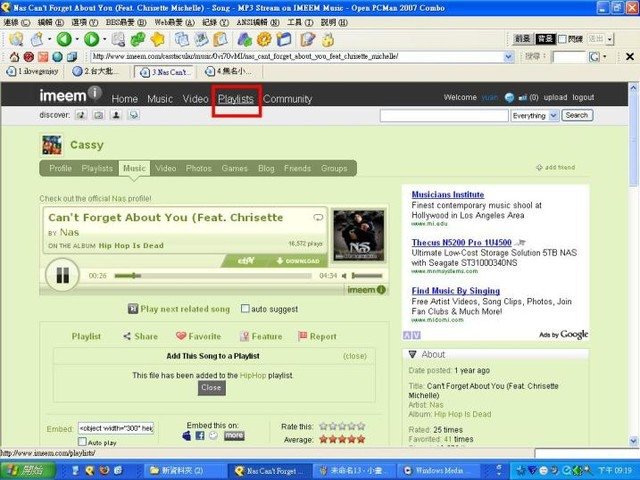The height and width of the screenshot is (480, 640).
Task: Click the Nas album cover art
Action: [359, 236]
